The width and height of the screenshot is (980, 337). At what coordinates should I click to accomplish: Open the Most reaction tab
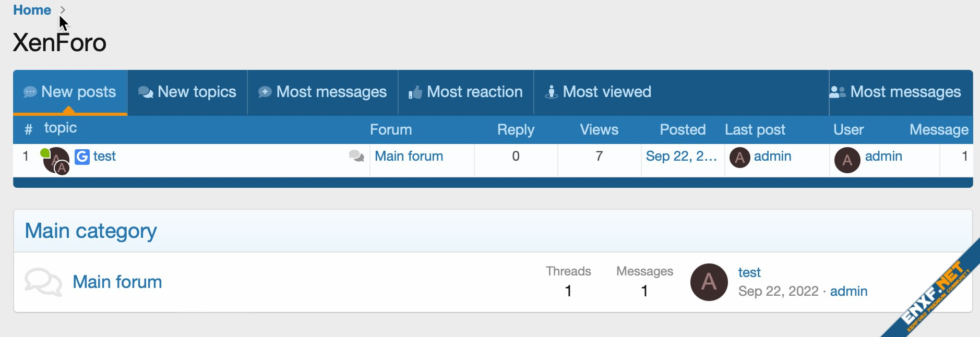coord(465,92)
